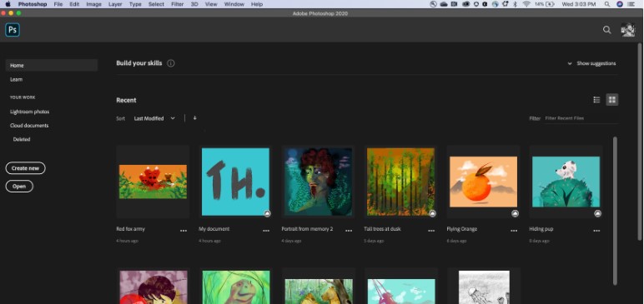Screen dimensions: 644x304
Task: Open more options for Tall trees at dusk
Action: (x=431, y=231)
